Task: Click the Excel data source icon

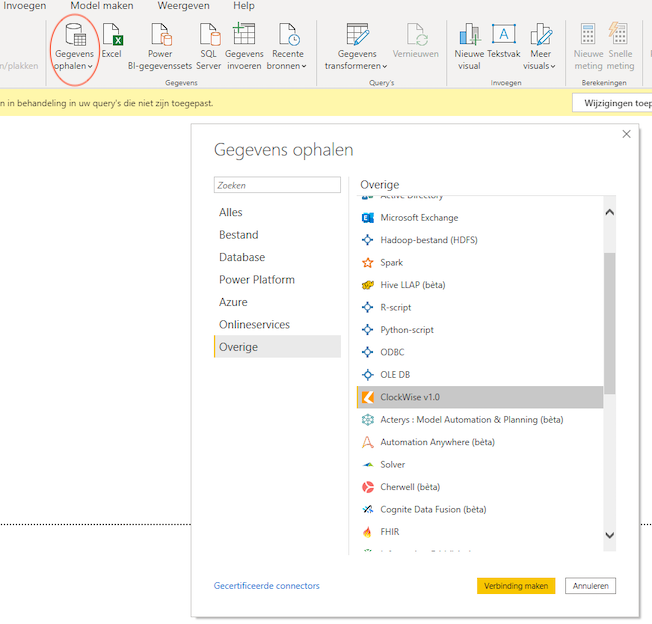Action: tap(112, 34)
